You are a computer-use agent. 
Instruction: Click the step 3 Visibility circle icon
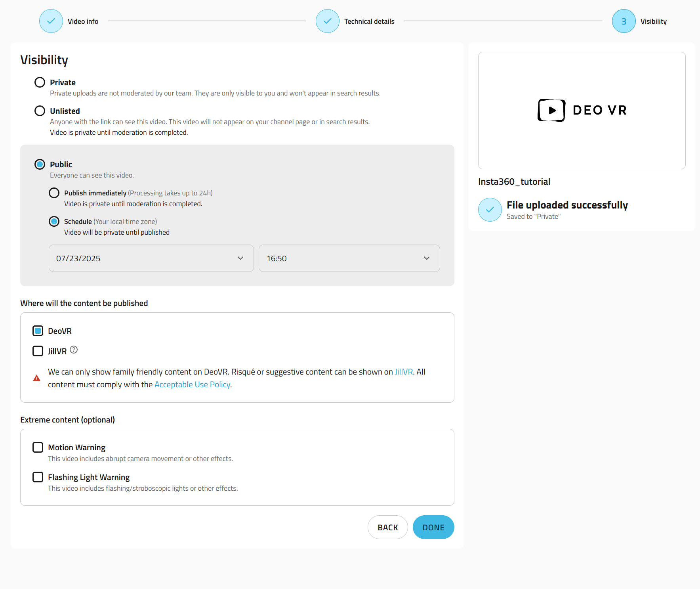tap(624, 21)
